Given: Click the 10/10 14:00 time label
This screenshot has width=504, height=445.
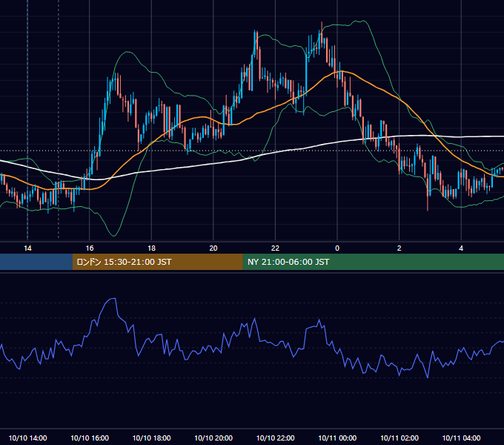Looking at the screenshot, I should coord(27,438).
